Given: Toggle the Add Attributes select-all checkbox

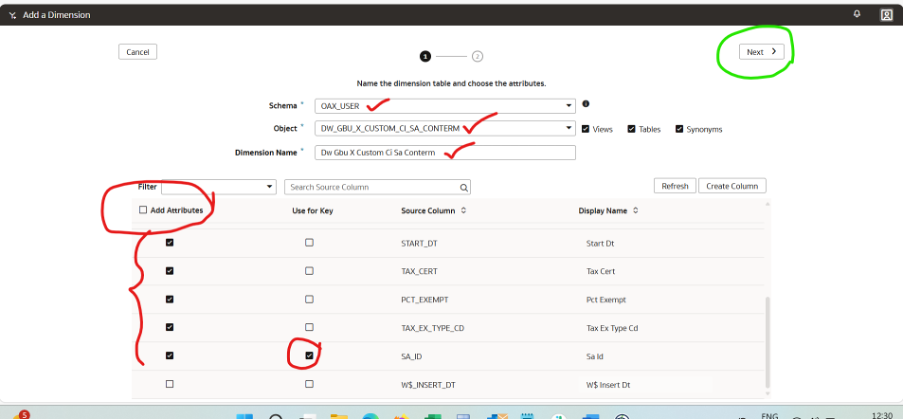Looking at the screenshot, I should tap(142, 210).
